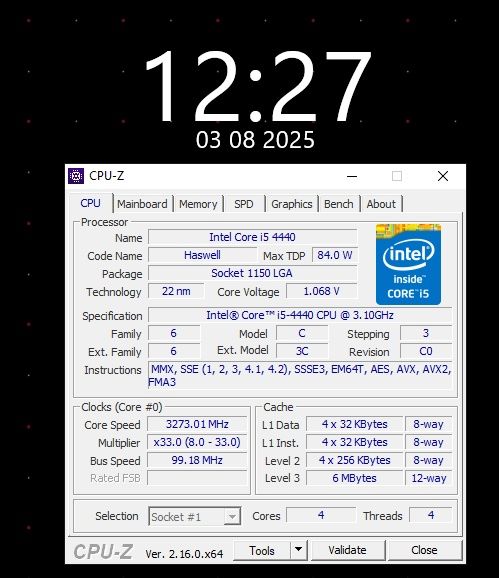This screenshot has height=578, width=499.
Task: Click the 22 nm technology value
Action: coord(176,291)
